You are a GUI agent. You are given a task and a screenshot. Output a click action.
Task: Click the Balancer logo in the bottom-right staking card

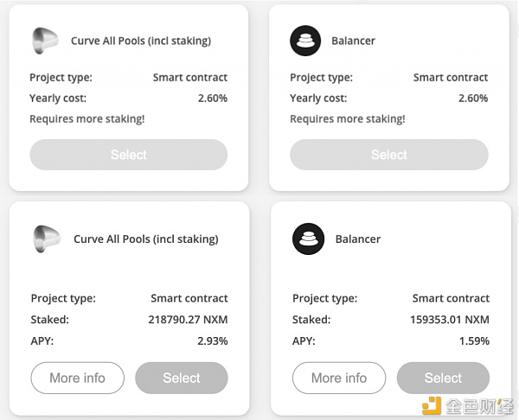308,239
